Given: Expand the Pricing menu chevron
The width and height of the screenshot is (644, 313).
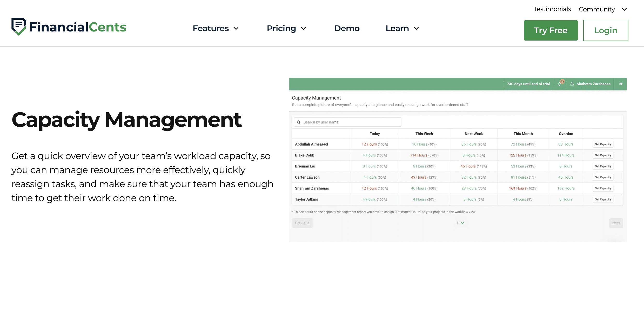Looking at the screenshot, I should [x=304, y=28].
